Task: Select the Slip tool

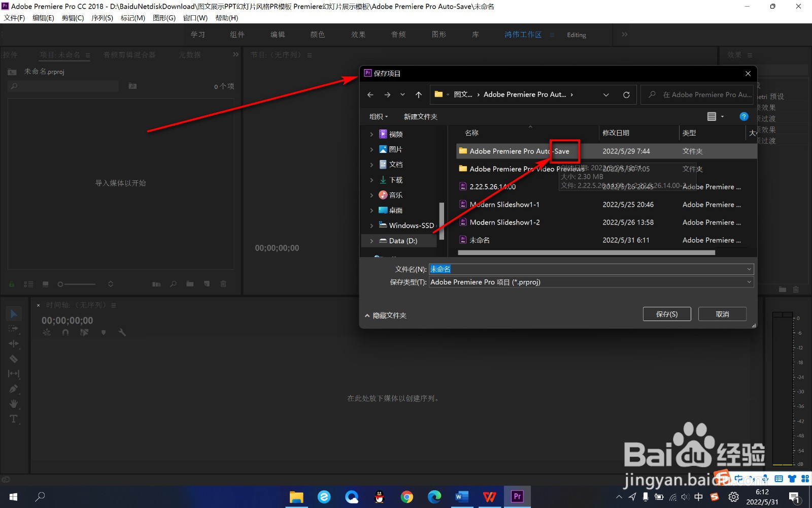Action: 14,374
